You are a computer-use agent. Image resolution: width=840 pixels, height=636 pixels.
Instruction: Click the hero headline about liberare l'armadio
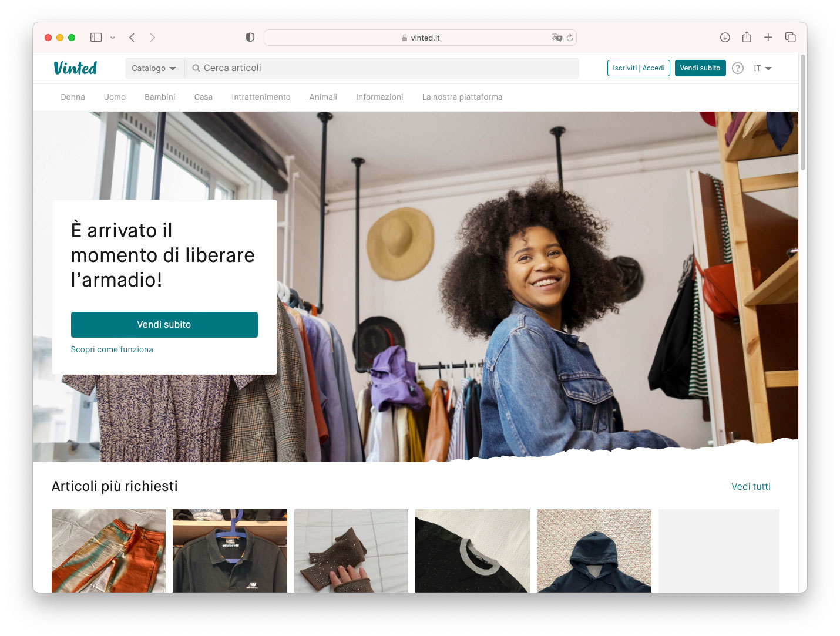point(163,255)
